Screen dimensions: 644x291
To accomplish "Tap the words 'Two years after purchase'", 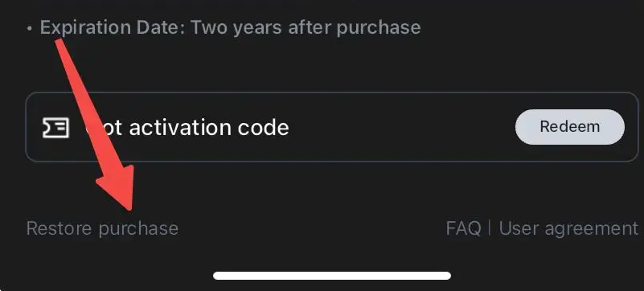I will pyautogui.click(x=306, y=27).
